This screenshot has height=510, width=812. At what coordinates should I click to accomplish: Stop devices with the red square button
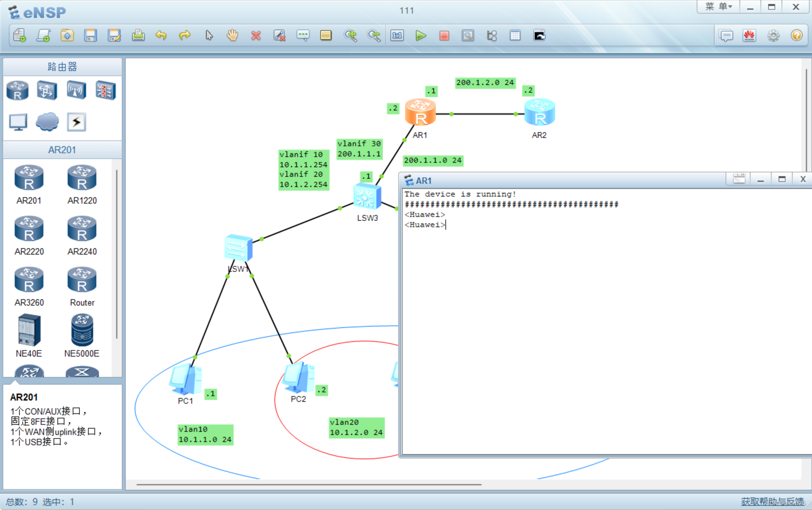click(x=444, y=36)
